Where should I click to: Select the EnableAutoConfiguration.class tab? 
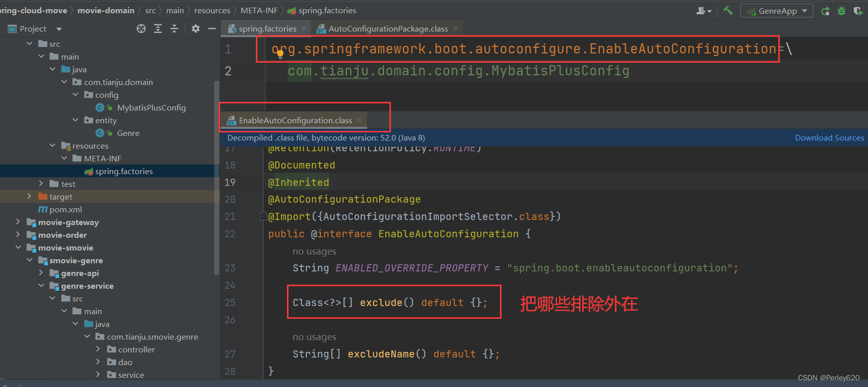click(295, 120)
